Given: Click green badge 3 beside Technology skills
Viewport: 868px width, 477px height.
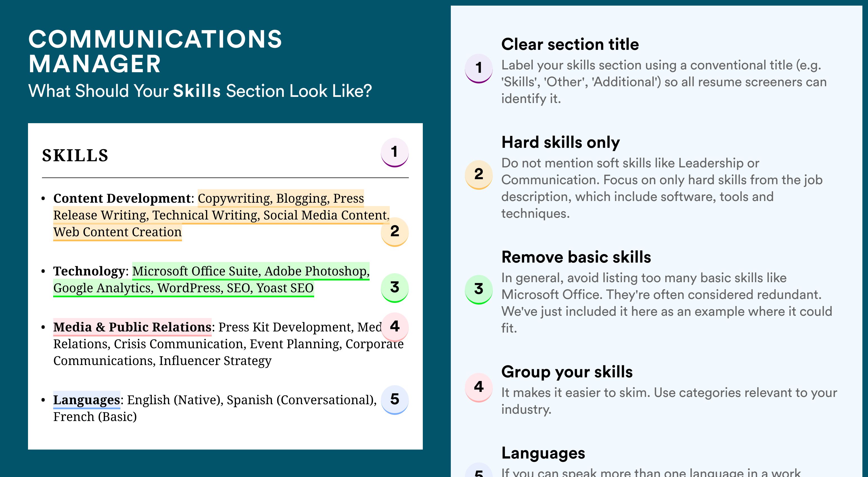Looking at the screenshot, I should 395,288.
